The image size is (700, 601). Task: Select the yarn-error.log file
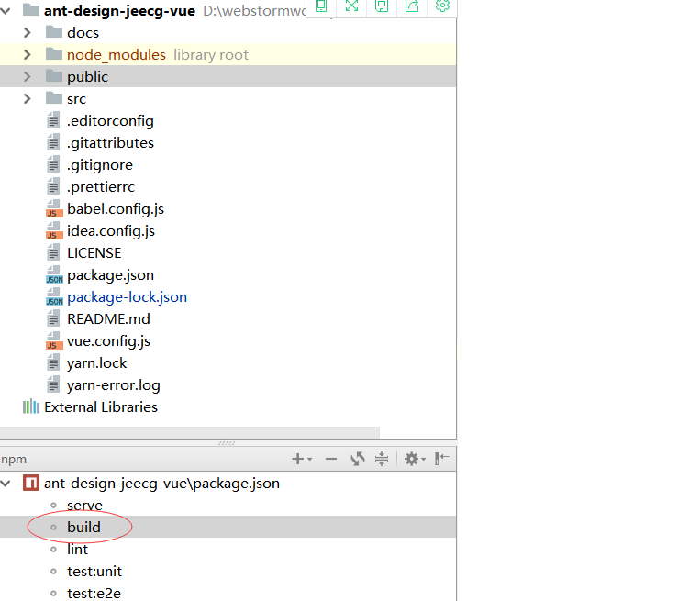pyautogui.click(x=114, y=385)
